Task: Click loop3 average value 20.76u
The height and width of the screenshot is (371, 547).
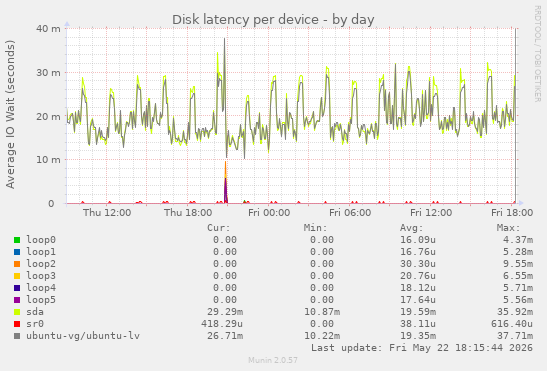Action: pyautogui.click(x=418, y=276)
